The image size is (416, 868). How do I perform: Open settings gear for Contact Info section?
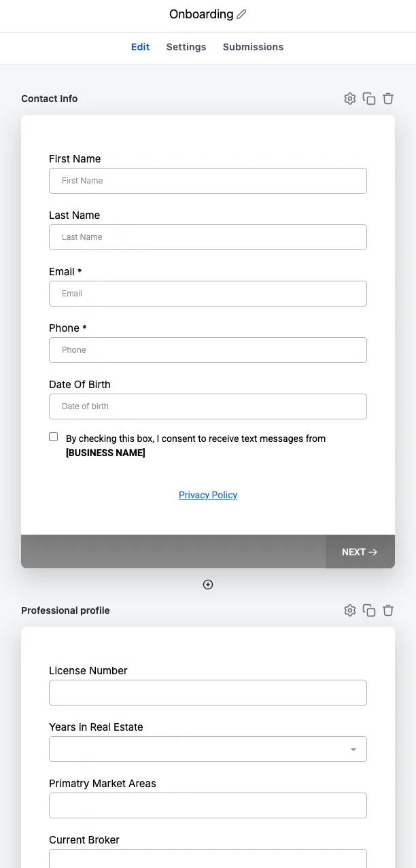350,99
